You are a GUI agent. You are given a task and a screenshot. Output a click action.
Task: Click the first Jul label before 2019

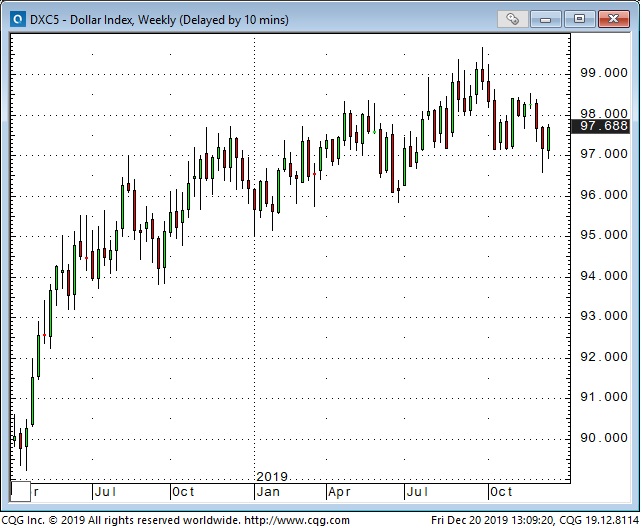pos(105,492)
